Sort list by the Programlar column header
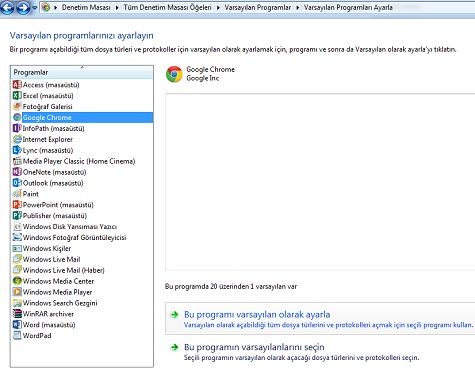Viewport: 475px width, 368px height. pos(82,72)
